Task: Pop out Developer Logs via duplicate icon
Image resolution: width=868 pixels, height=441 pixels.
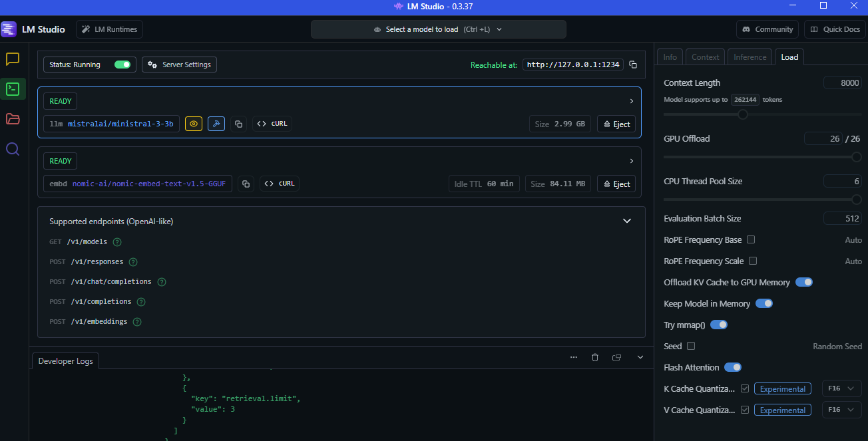Action: pos(616,357)
